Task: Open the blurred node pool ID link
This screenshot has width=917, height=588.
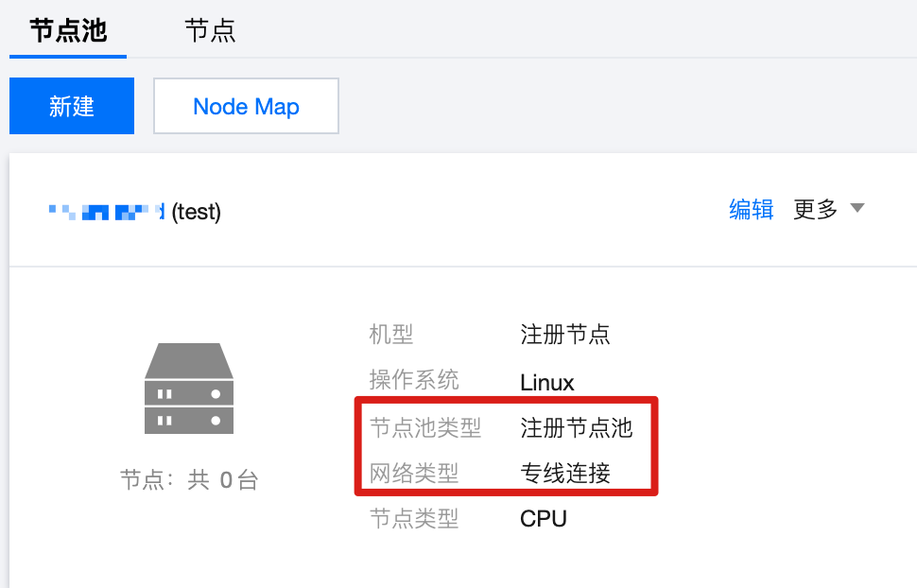Action: [107, 211]
